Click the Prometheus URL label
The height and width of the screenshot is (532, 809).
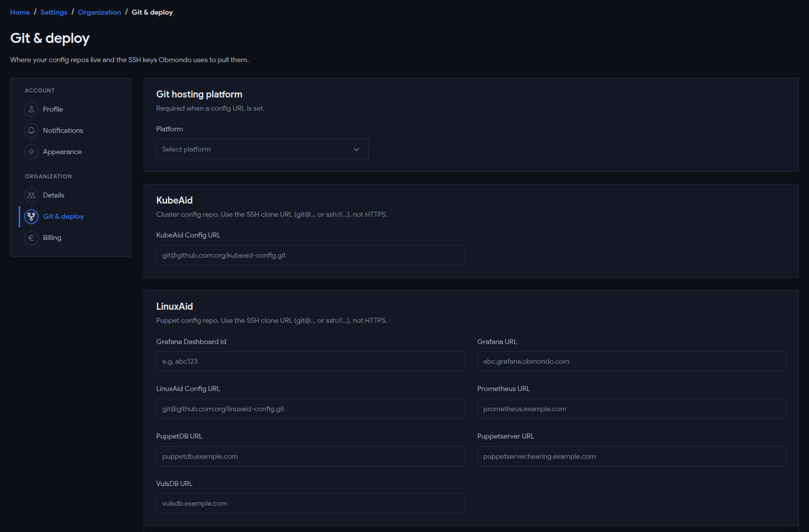[504, 389]
